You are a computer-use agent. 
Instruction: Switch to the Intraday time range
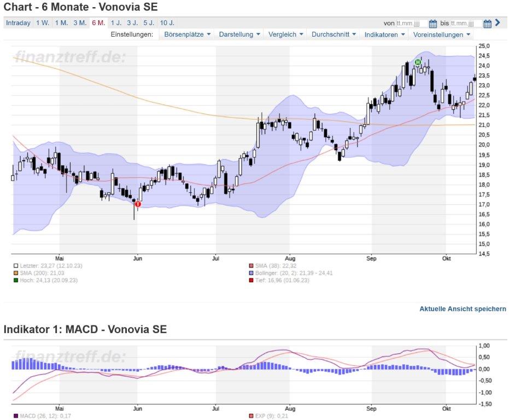[x=18, y=23]
